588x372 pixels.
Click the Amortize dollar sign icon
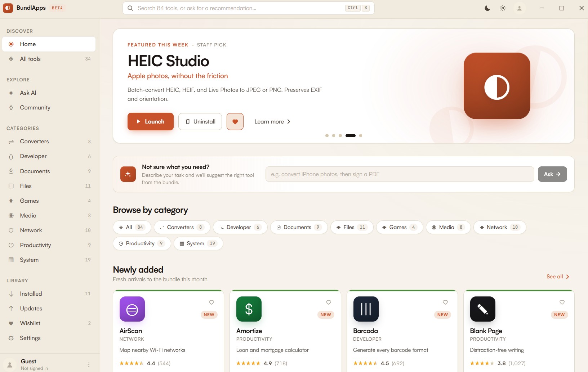249,309
